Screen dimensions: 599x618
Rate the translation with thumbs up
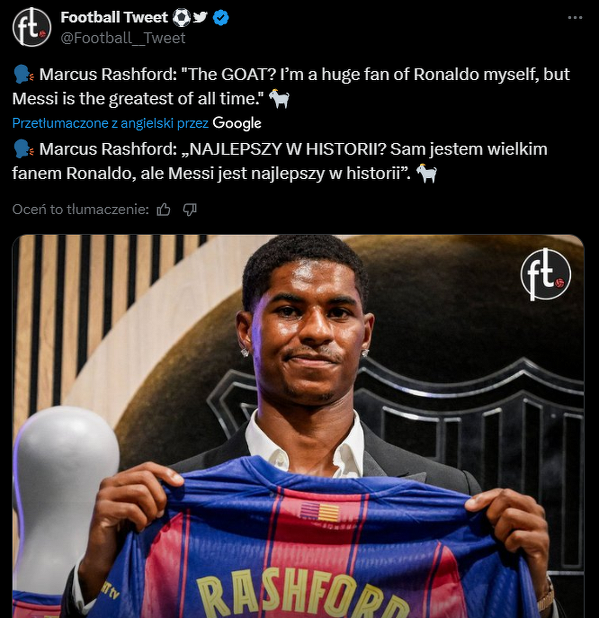pyautogui.click(x=164, y=209)
